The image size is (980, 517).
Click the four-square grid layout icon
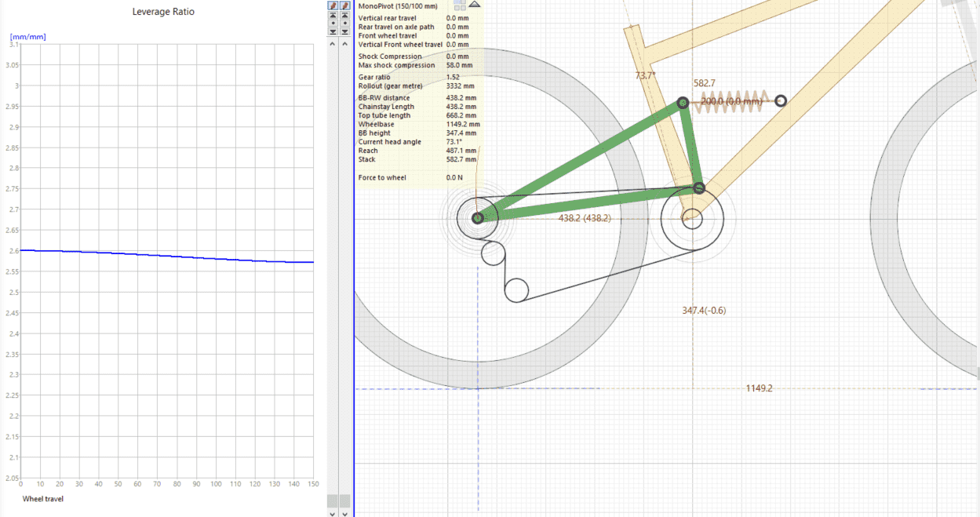coord(459,5)
